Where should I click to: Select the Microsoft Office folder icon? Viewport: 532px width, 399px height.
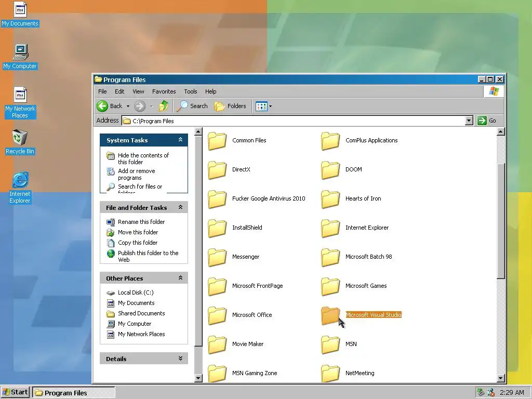pyautogui.click(x=217, y=315)
